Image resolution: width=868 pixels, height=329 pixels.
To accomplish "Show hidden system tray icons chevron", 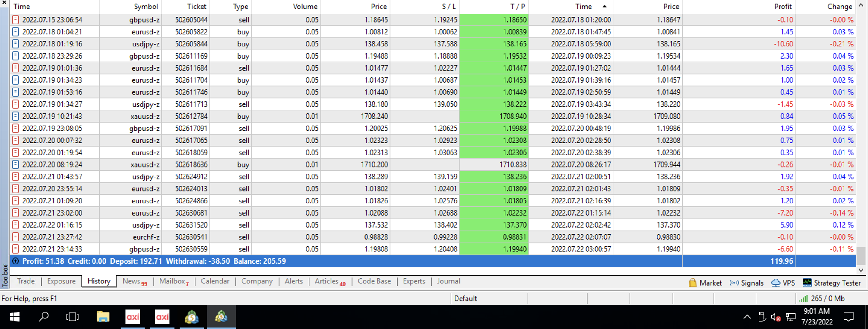I will click(747, 317).
